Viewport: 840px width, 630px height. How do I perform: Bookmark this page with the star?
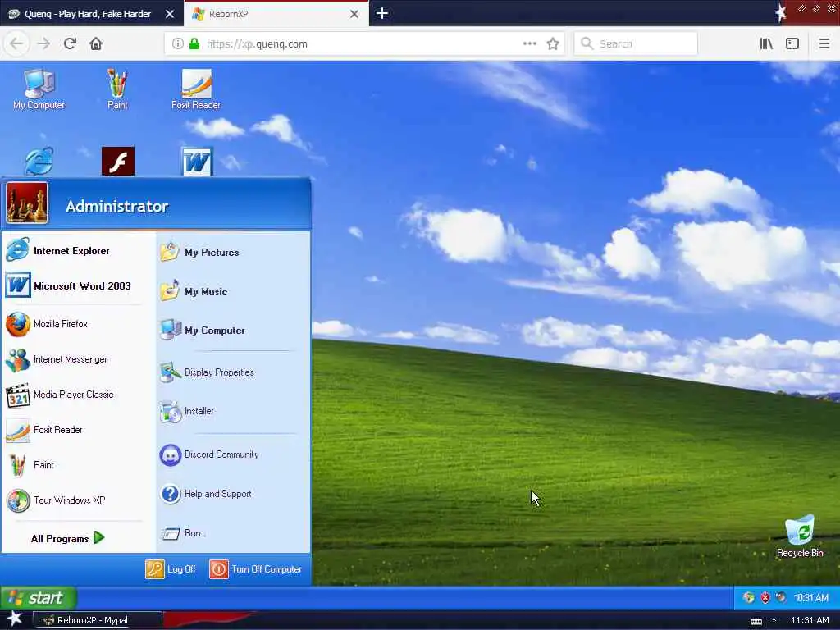click(553, 44)
